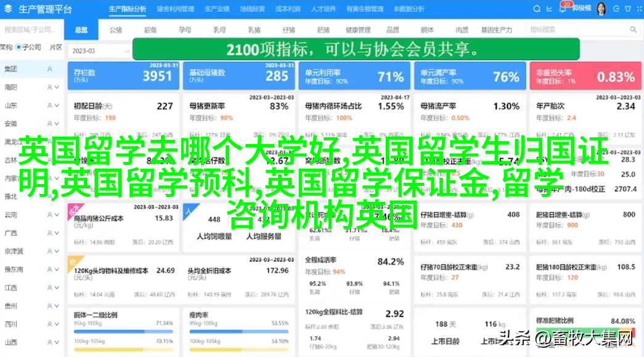Open the BI数据分析 menu
Viewport: 644px width, 357px height.
pos(409,9)
